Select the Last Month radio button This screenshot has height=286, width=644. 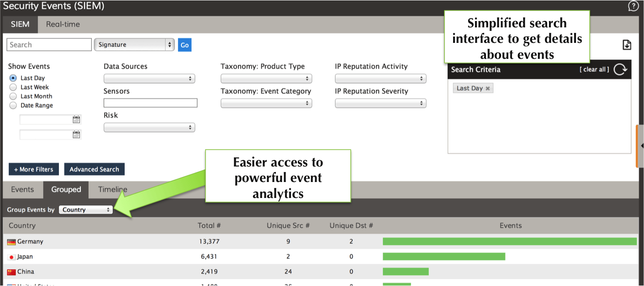point(13,96)
